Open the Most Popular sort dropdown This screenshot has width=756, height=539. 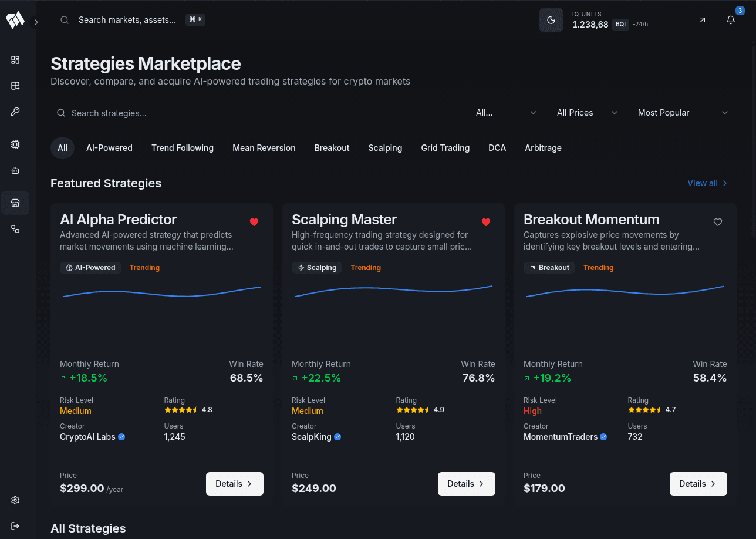pyautogui.click(x=683, y=112)
